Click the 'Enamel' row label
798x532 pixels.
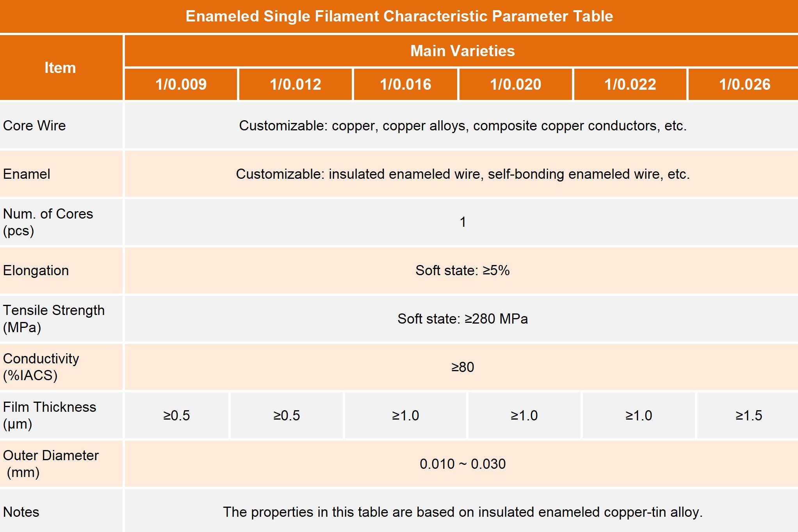pyautogui.click(x=27, y=174)
